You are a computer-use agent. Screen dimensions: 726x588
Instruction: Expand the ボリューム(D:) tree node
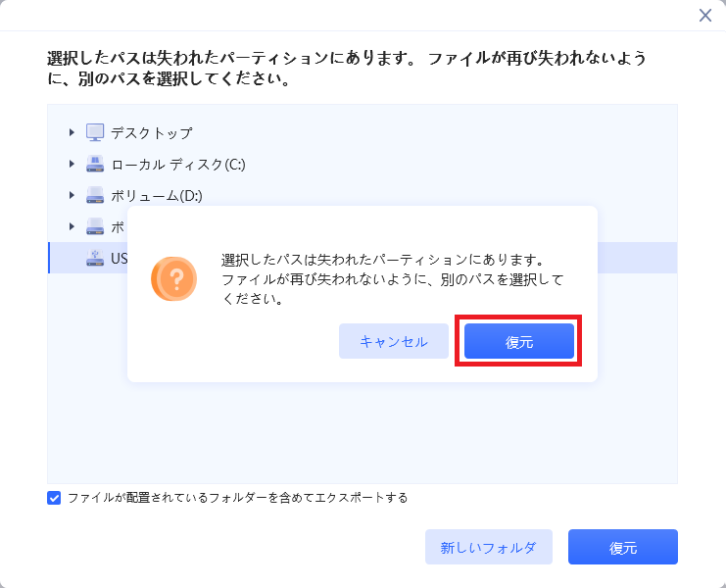(72, 195)
